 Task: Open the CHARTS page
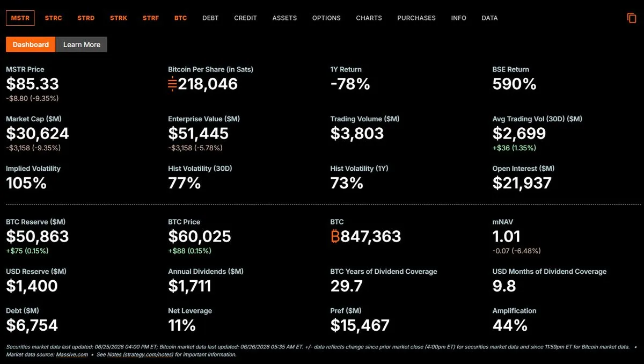369,18
